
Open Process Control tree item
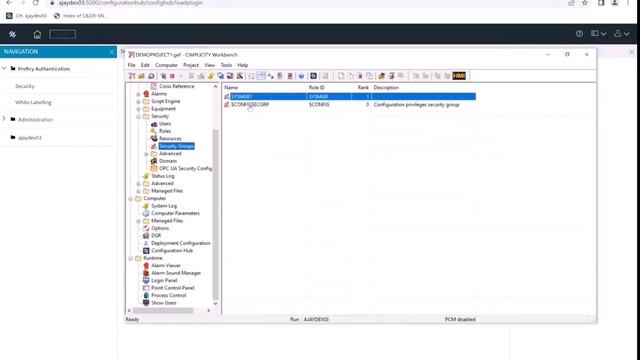(x=169, y=296)
